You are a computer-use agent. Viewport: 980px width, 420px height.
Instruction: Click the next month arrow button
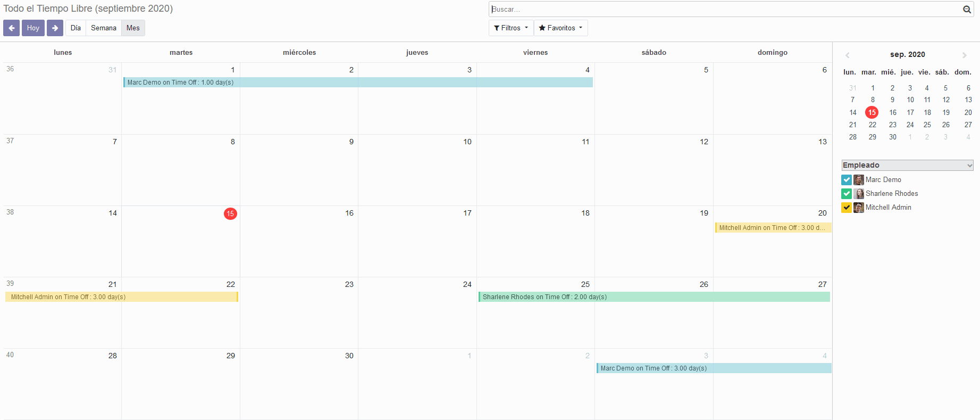tap(55, 28)
